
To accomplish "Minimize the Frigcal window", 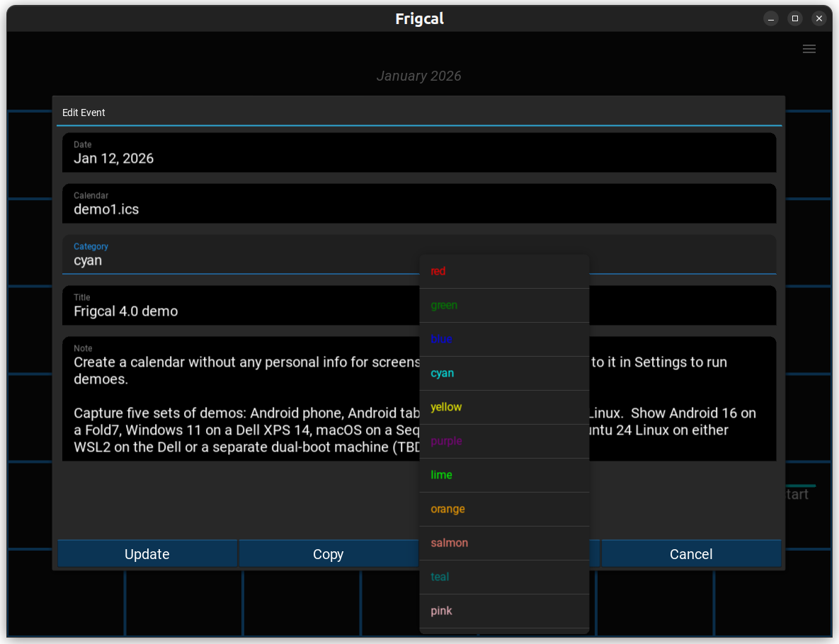I will [x=771, y=18].
